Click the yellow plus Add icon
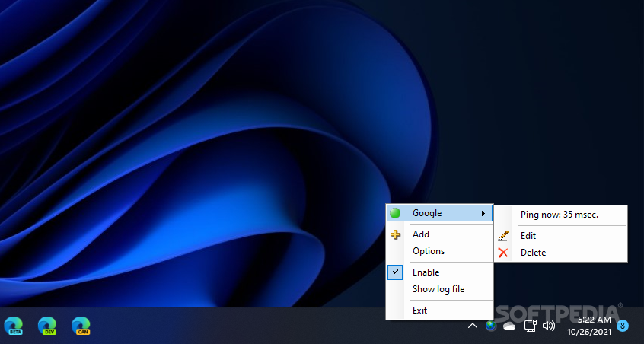 click(395, 234)
